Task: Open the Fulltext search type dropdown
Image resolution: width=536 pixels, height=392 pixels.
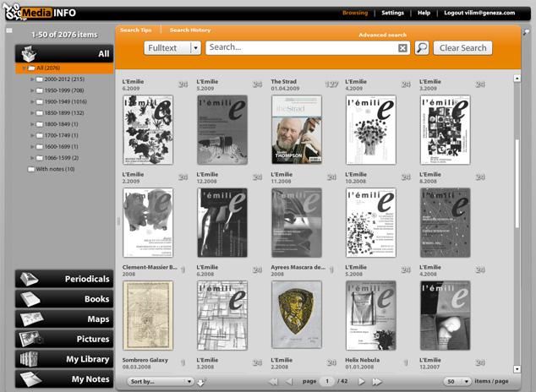Action: pyautogui.click(x=172, y=48)
